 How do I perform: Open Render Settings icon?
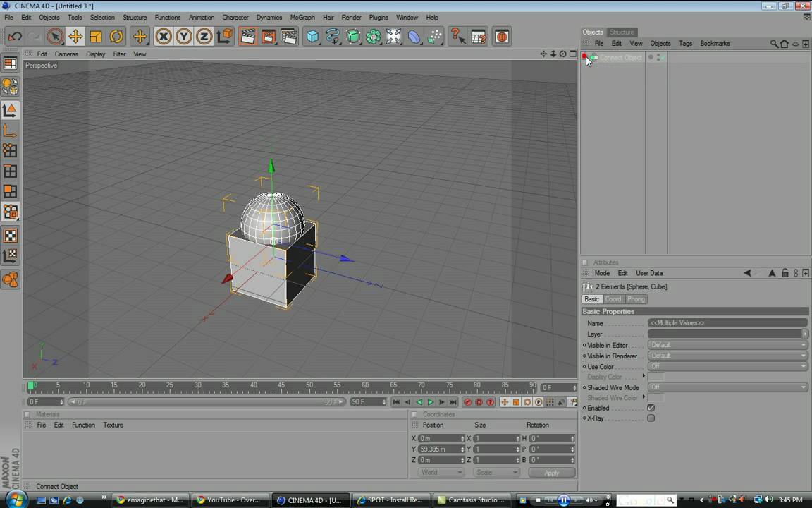(289, 36)
